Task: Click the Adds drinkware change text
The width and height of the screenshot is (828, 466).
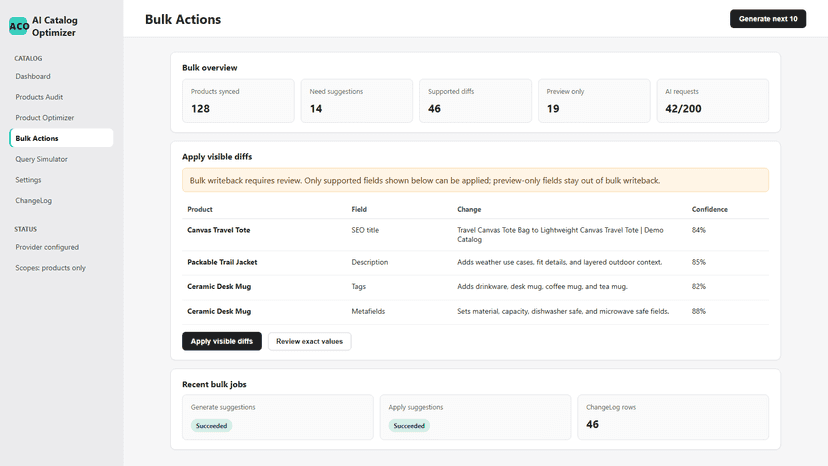Action: [542, 286]
